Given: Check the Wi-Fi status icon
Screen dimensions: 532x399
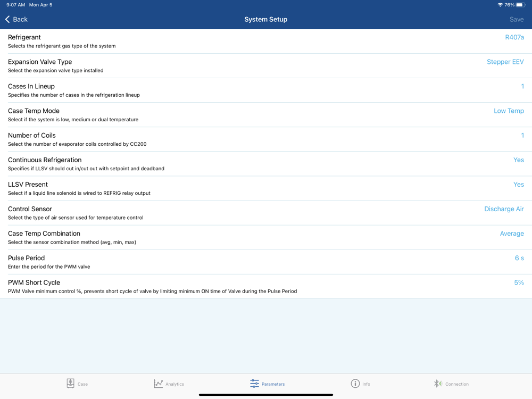Looking at the screenshot, I should 500,5.
